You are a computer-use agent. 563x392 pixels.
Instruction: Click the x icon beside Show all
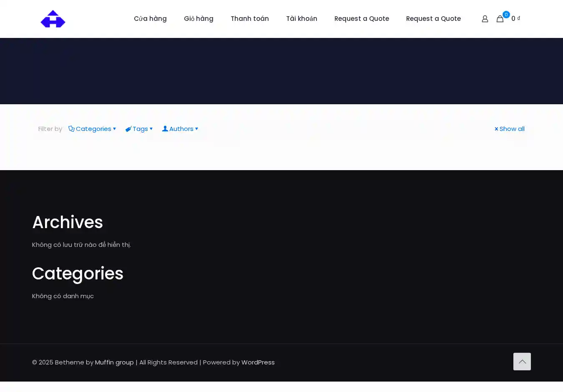tap(496, 129)
